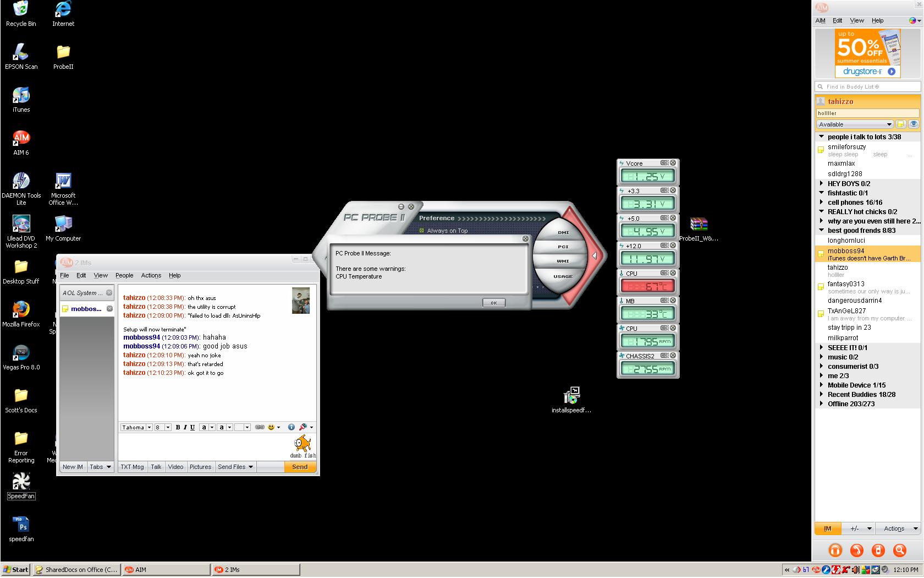
Task: Open settings icon on MB temperature panel
Action: click(x=664, y=301)
